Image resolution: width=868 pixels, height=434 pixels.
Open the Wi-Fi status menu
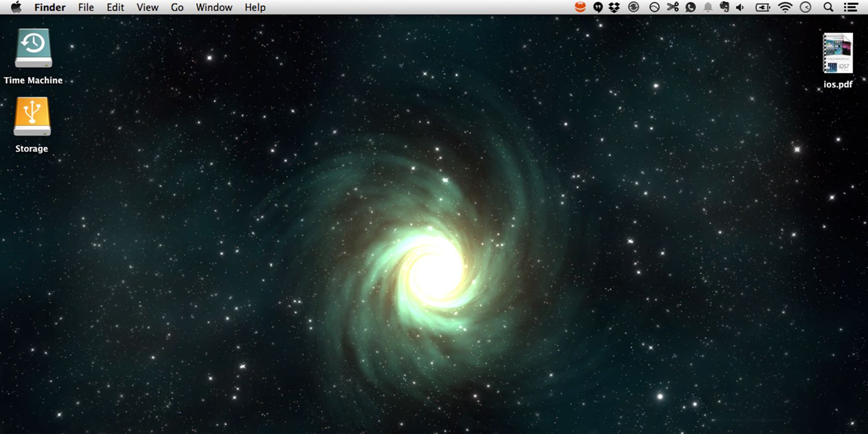coord(785,7)
